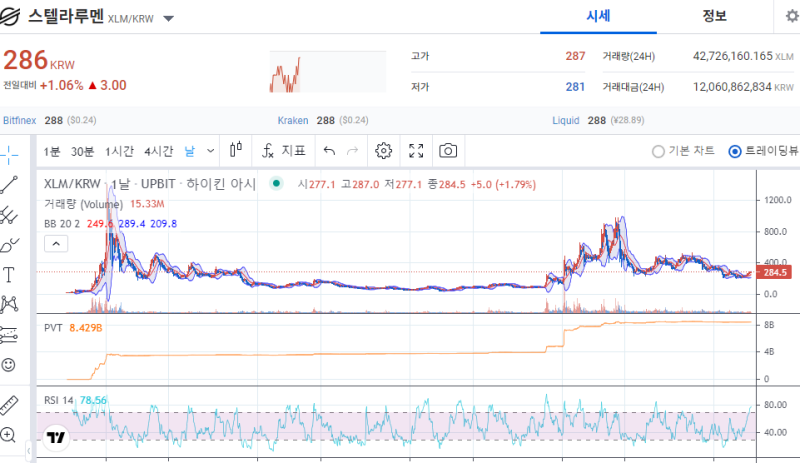Select the zoom in tool
The width and height of the screenshot is (800, 463).
click(8, 435)
